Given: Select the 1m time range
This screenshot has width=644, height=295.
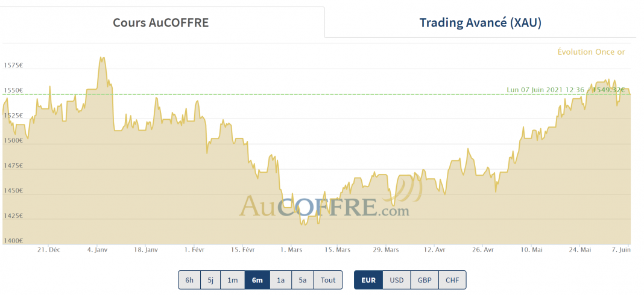Looking at the screenshot, I should [232, 280].
